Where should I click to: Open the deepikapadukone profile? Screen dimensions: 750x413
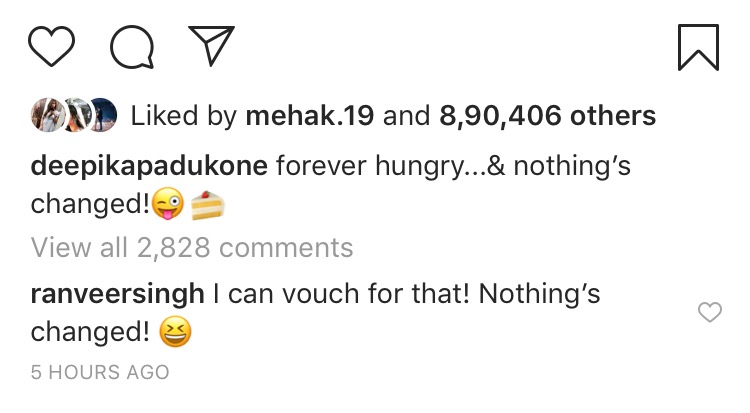click(x=149, y=166)
